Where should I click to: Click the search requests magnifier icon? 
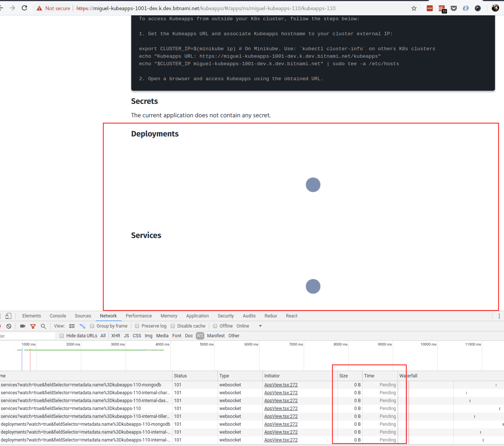pos(43,326)
